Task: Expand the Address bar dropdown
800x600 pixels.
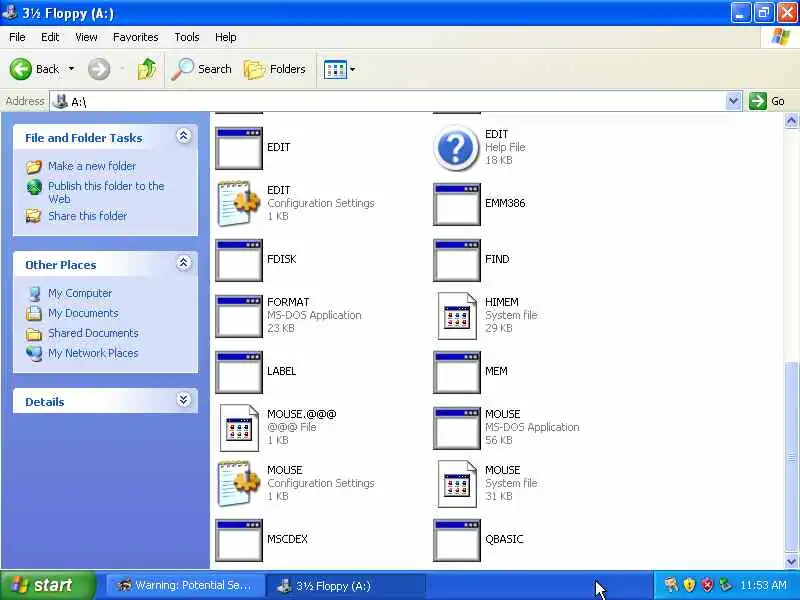Action: point(733,101)
